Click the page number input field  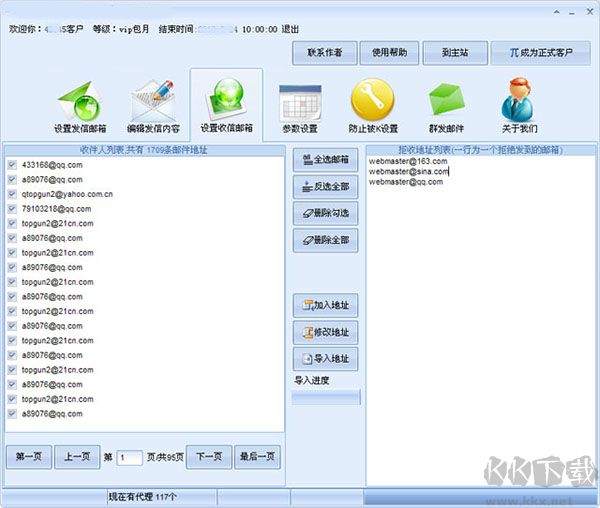pos(129,457)
